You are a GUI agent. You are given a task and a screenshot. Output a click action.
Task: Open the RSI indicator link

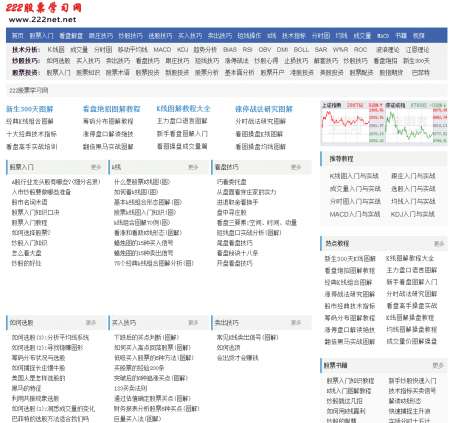pos(247,50)
